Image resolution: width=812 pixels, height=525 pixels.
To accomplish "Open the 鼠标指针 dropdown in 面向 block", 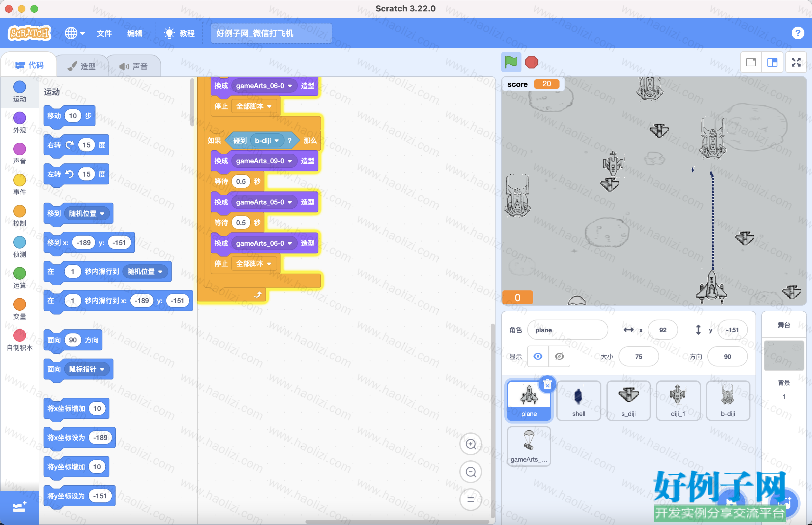I will 87,369.
